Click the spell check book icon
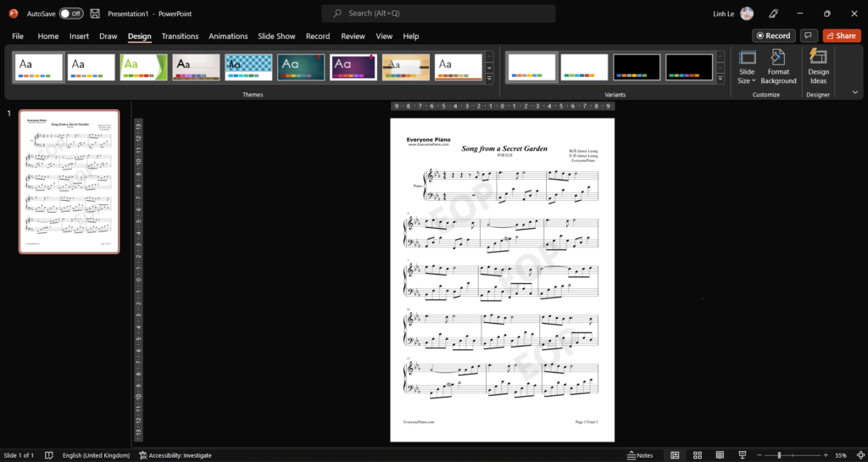This screenshot has height=462, width=868. [x=48, y=455]
